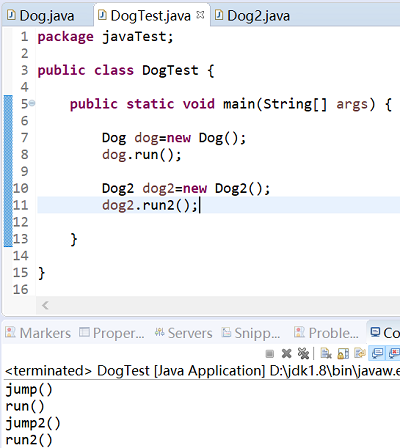Screen dimensions: 400x448
Task: Show the Snippets view tab
Action: pyautogui.click(x=252, y=333)
